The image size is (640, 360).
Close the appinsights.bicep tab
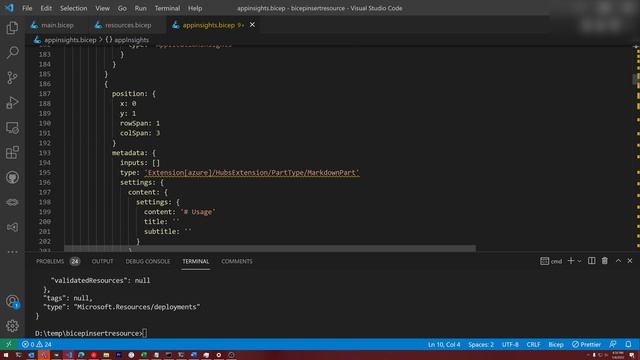pos(252,25)
